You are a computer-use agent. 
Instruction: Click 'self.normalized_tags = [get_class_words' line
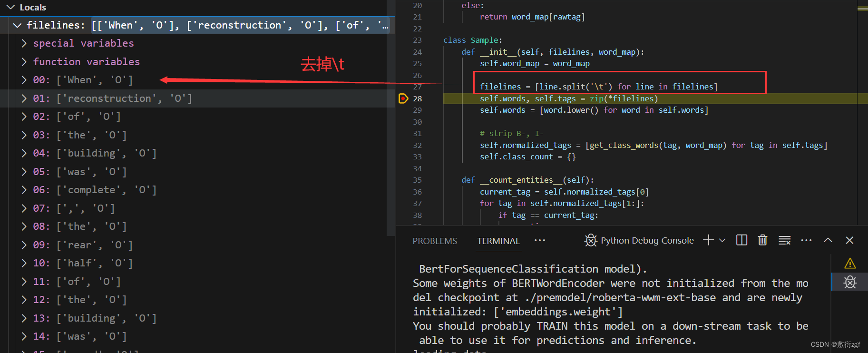point(653,145)
